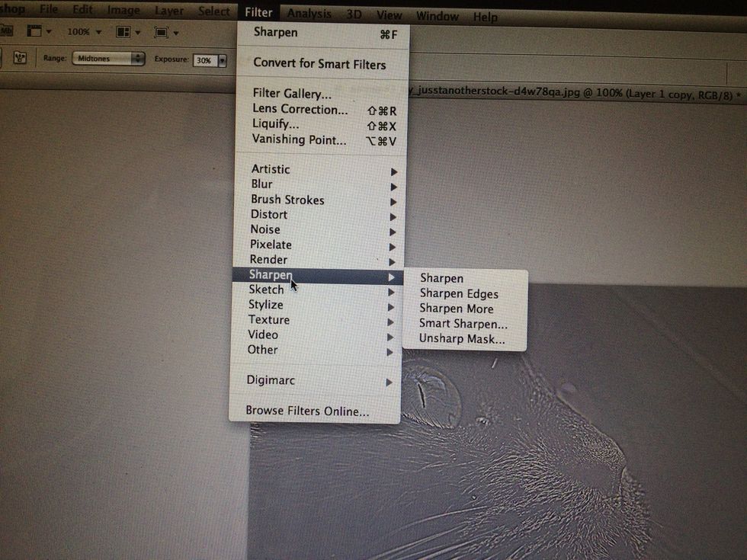Choose Unsharp Mask from the Sharpen submenu
The width and height of the screenshot is (747, 560).
(463, 339)
